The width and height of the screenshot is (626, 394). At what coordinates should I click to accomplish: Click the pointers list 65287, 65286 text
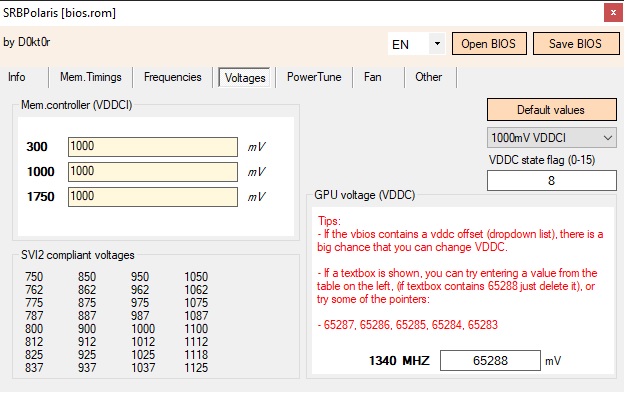point(408,325)
